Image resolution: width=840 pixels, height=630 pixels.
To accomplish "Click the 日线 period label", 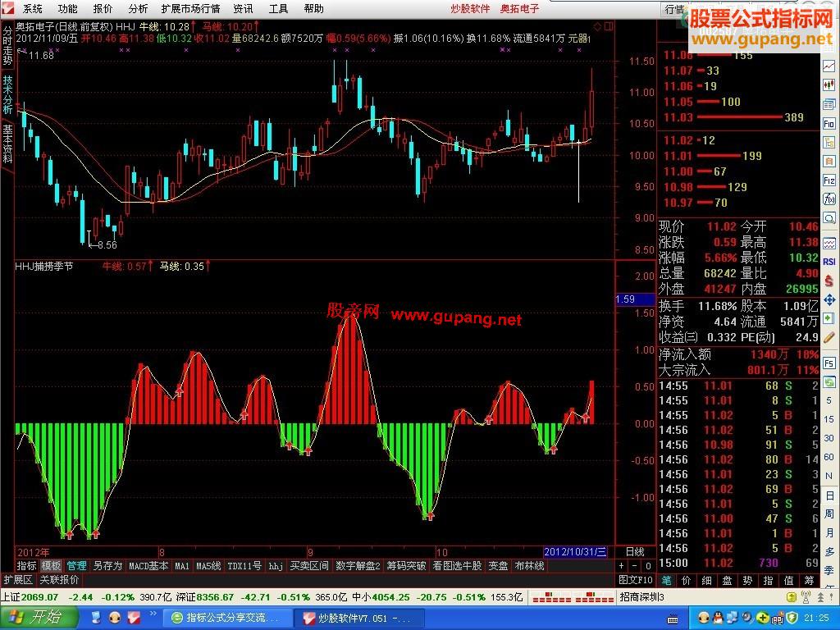I will (636, 552).
